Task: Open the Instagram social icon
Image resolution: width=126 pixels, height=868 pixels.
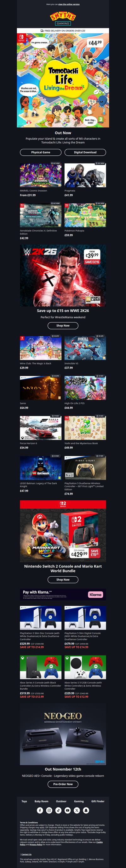Action: [x=49, y=810]
